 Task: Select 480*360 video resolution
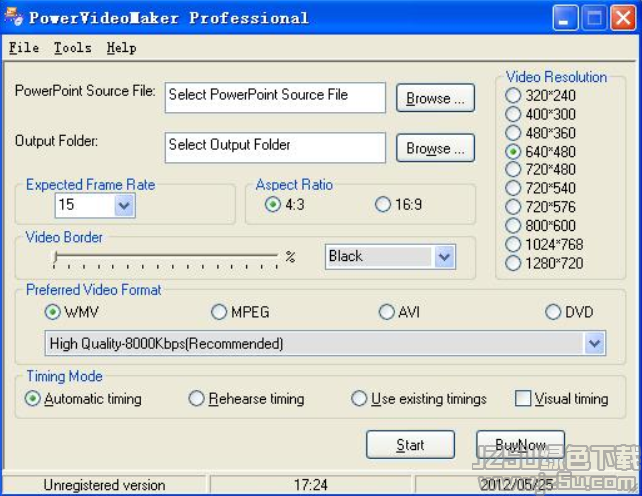540,133
